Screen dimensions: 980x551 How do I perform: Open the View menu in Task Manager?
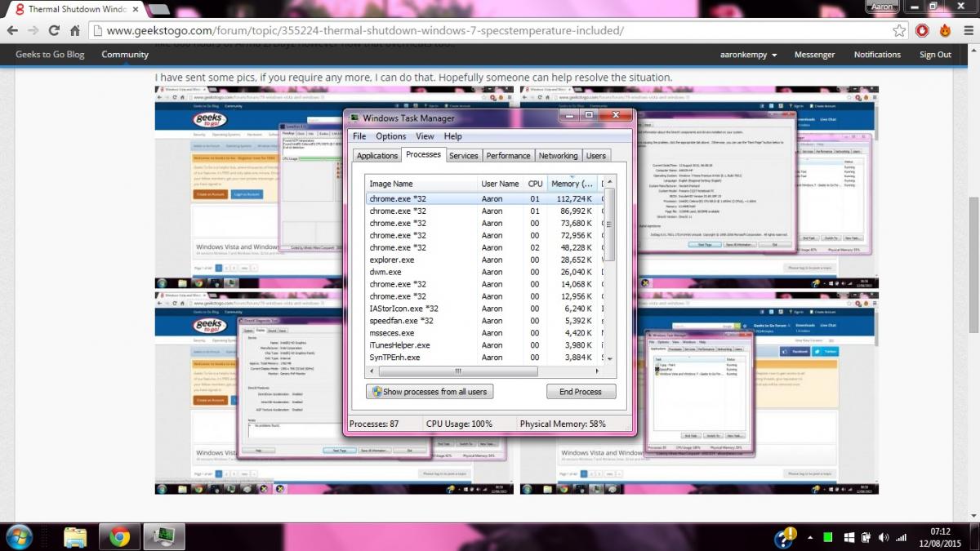pyautogui.click(x=425, y=136)
